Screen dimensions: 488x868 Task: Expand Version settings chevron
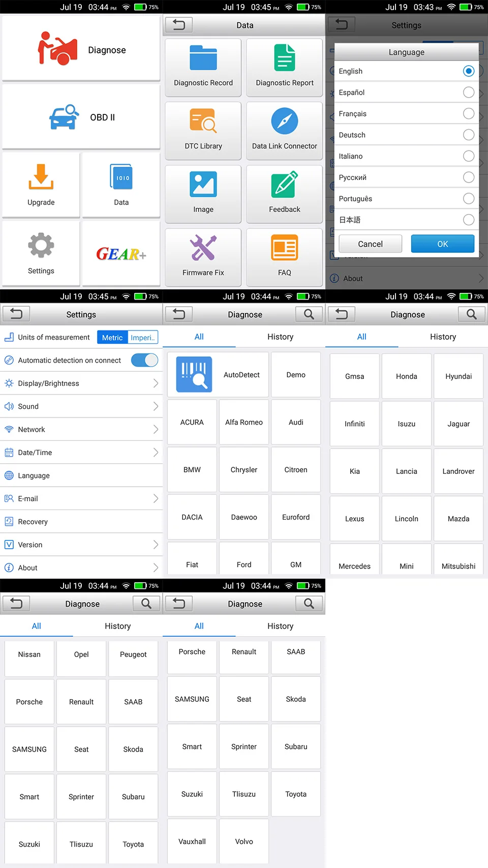(156, 545)
